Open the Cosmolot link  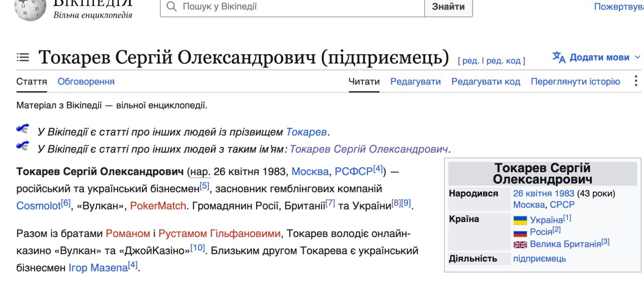[x=38, y=206]
